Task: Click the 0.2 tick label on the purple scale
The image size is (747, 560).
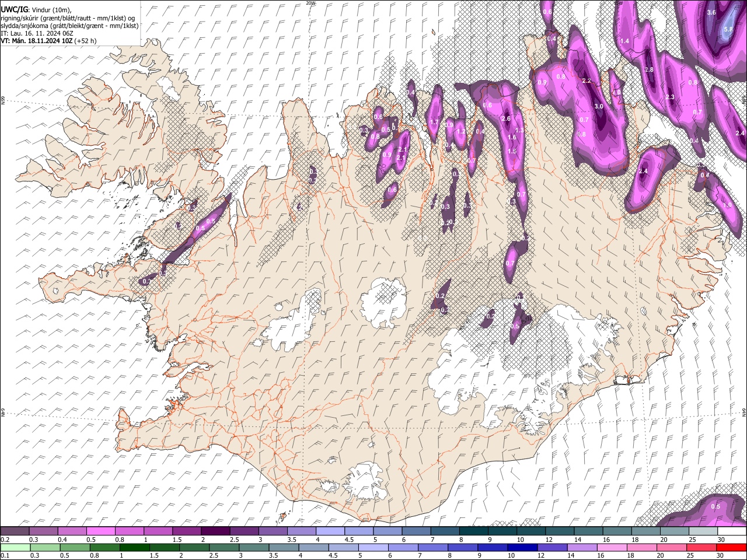Action: (5, 540)
